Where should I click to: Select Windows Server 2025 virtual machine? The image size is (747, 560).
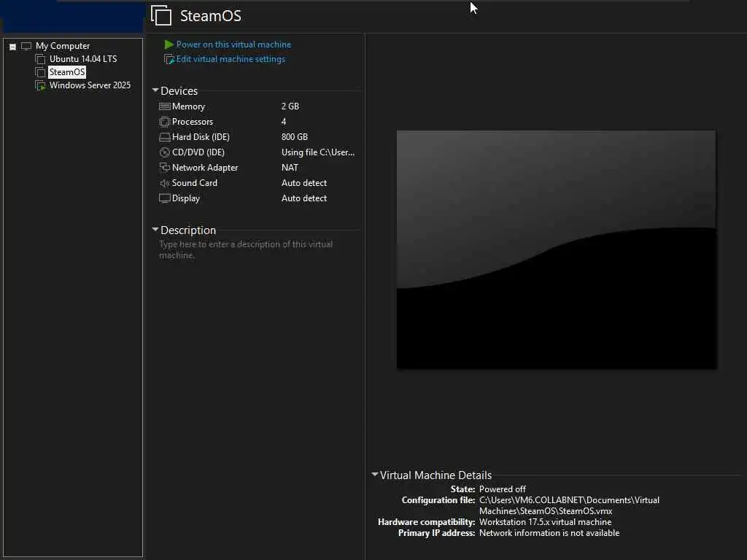coord(90,85)
